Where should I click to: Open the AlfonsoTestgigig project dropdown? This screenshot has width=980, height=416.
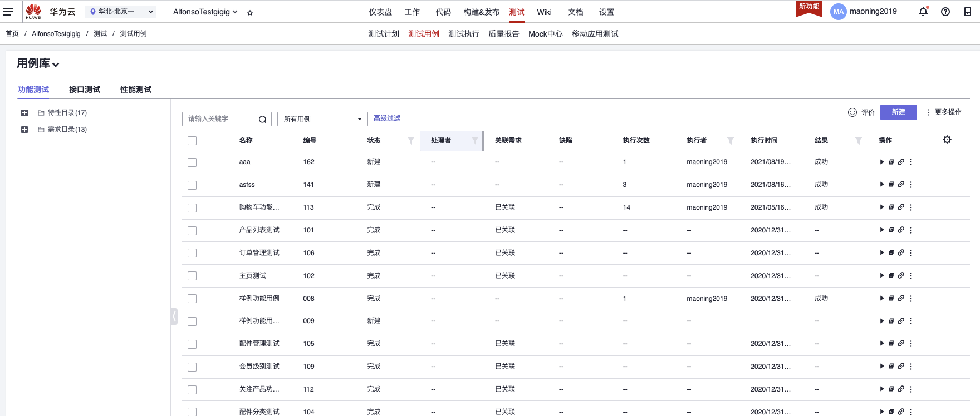click(205, 12)
